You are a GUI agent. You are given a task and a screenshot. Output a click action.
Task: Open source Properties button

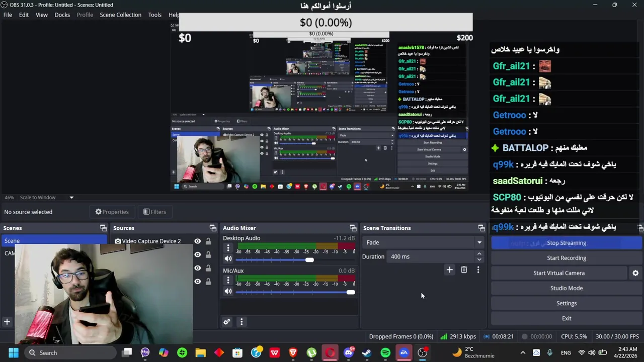[112, 212]
